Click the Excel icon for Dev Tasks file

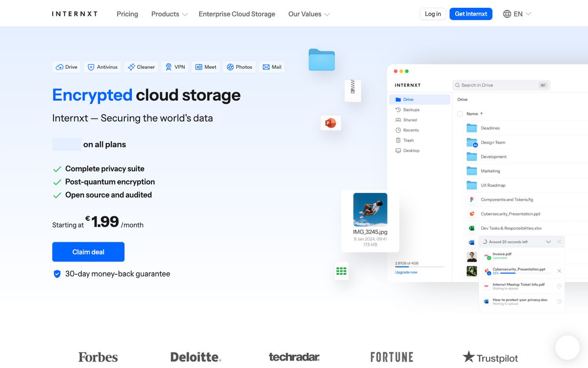471,228
